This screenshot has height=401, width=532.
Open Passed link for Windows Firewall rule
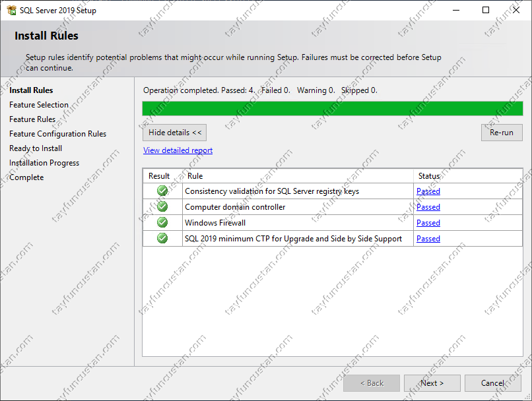coord(428,223)
